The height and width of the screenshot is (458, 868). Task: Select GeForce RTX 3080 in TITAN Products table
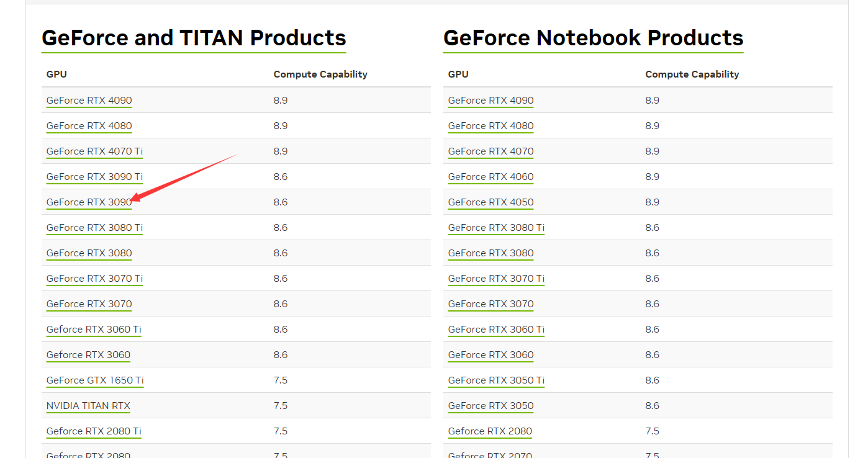pyautogui.click(x=89, y=253)
